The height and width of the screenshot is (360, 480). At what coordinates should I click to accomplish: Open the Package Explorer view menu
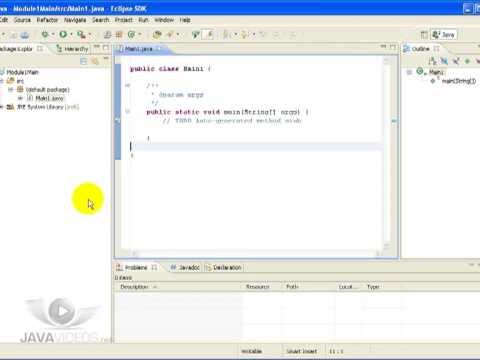point(106,59)
